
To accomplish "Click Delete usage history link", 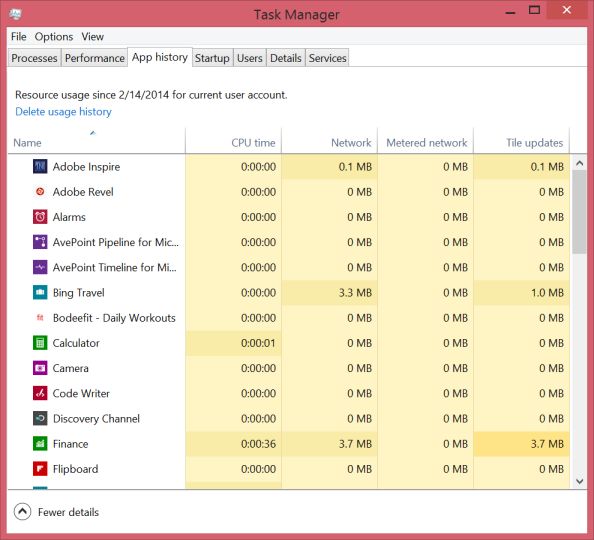I will pyautogui.click(x=63, y=112).
